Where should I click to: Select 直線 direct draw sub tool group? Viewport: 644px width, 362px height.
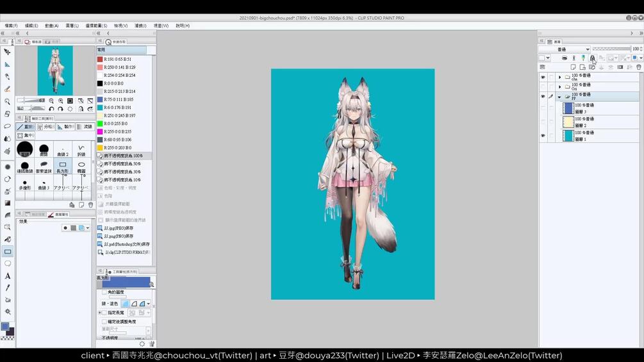[26, 127]
